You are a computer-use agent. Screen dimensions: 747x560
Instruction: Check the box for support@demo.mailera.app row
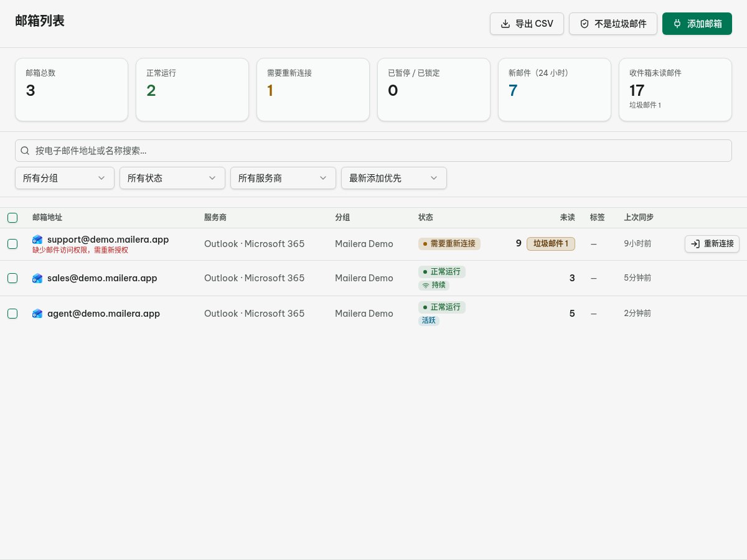coord(12,244)
